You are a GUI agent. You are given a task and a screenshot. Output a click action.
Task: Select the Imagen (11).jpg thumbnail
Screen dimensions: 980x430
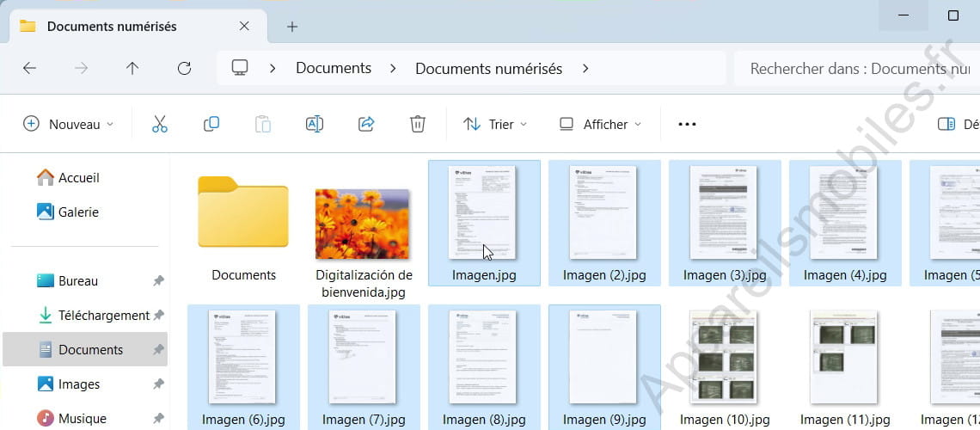point(844,357)
